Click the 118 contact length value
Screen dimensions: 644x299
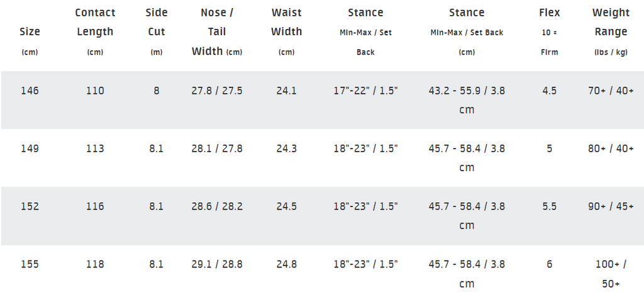[95, 264]
